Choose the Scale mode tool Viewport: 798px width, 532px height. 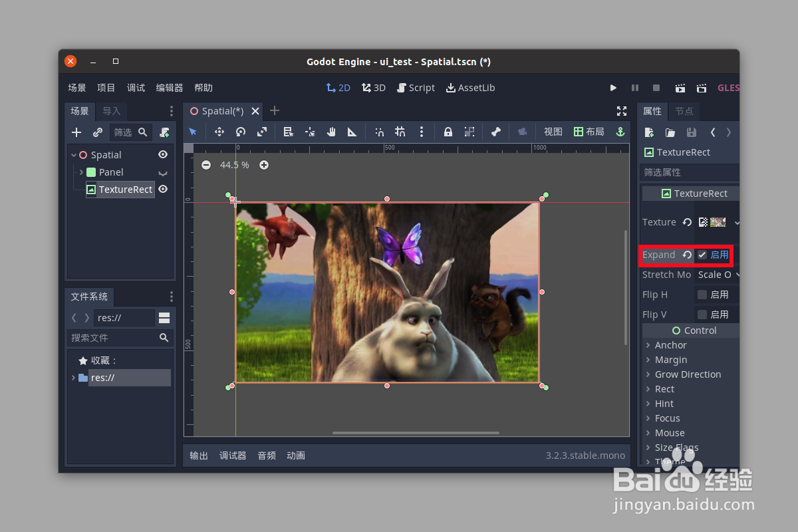tap(262, 132)
